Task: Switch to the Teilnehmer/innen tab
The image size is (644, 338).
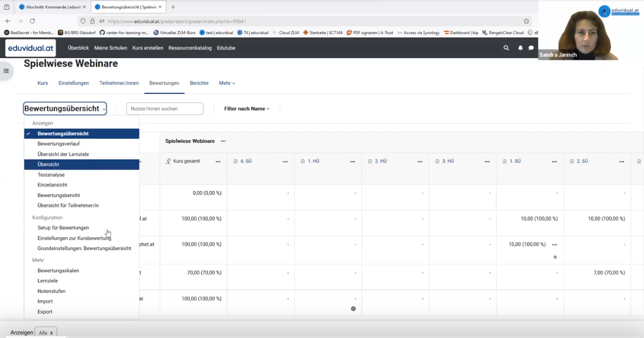Action: tap(119, 83)
